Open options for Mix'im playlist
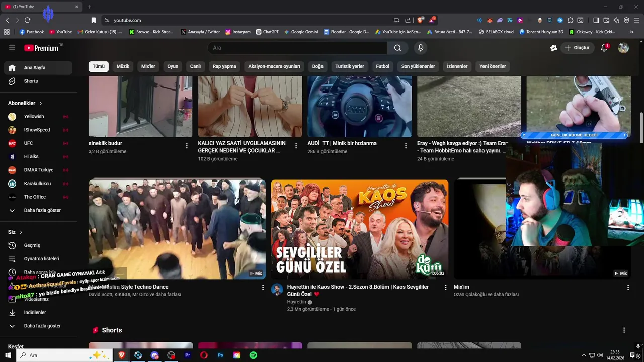 pos(628,287)
